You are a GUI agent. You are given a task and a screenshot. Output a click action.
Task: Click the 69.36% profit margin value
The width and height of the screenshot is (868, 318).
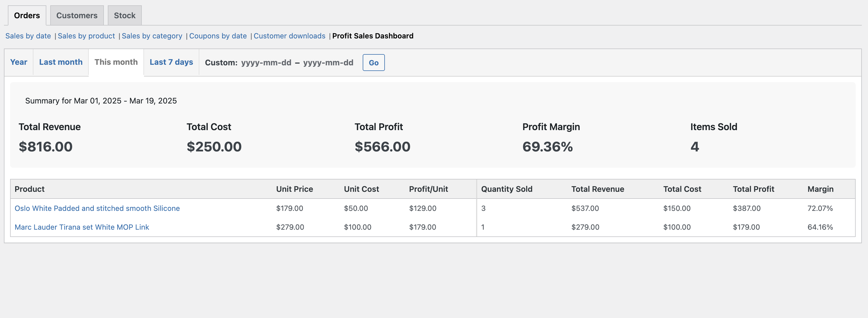pos(548,147)
